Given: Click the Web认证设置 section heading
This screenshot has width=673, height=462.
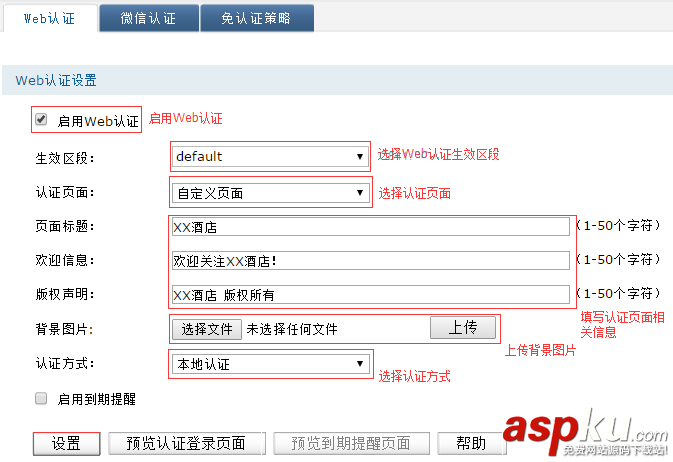Looking at the screenshot, I should [x=56, y=80].
